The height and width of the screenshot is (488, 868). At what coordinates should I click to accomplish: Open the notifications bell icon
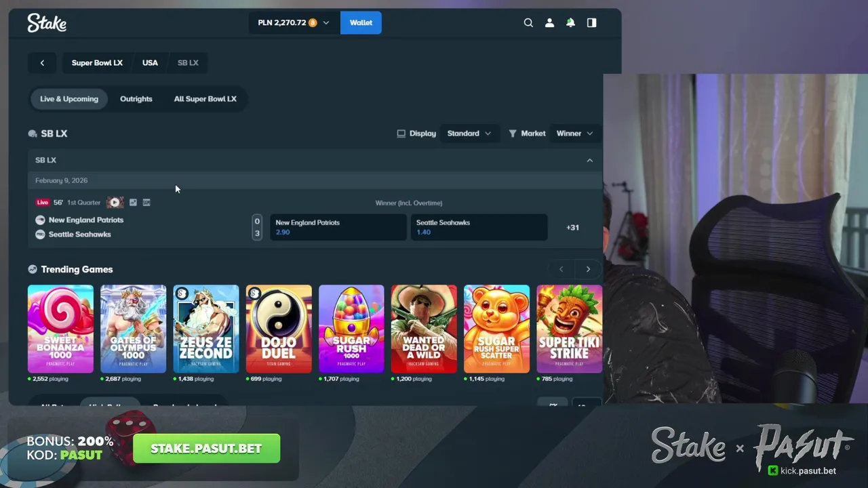[x=570, y=22]
